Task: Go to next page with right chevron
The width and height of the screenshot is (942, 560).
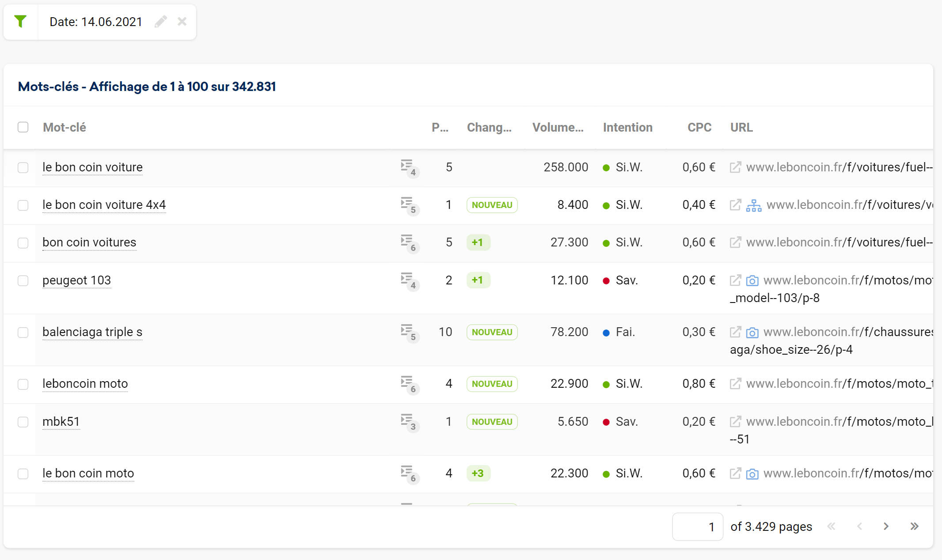Action: point(886,526)
